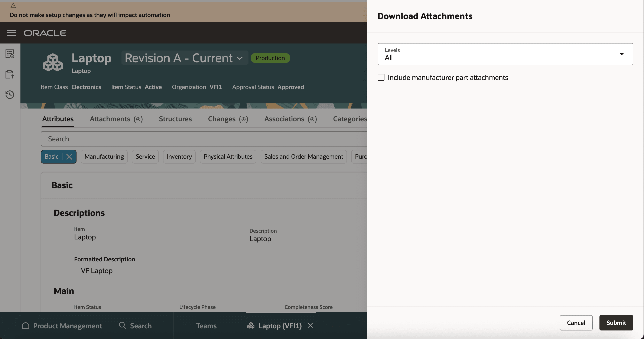Open the item search icon in left sidebar
Image resolution: width=644 pixels, height=339 pixels.
point(10,54)
